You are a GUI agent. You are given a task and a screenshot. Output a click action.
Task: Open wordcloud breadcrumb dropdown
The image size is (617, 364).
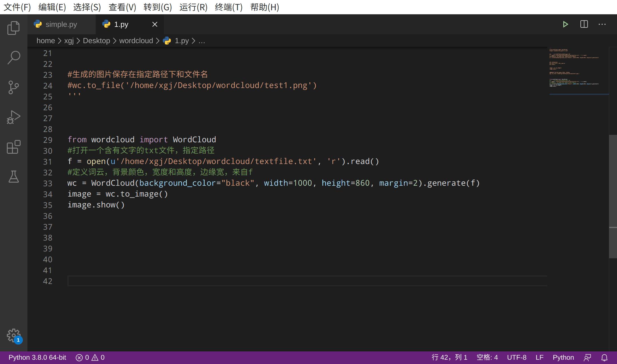click(136, 41)
